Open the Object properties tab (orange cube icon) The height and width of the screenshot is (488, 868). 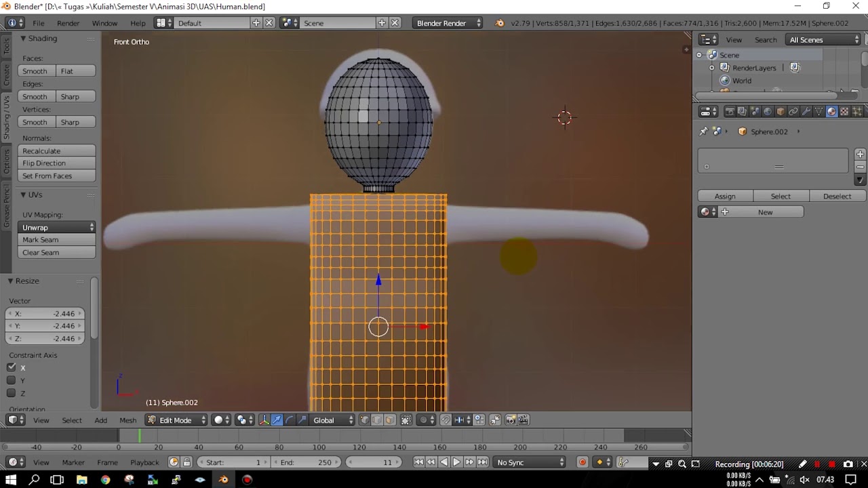tap(781, 111)
